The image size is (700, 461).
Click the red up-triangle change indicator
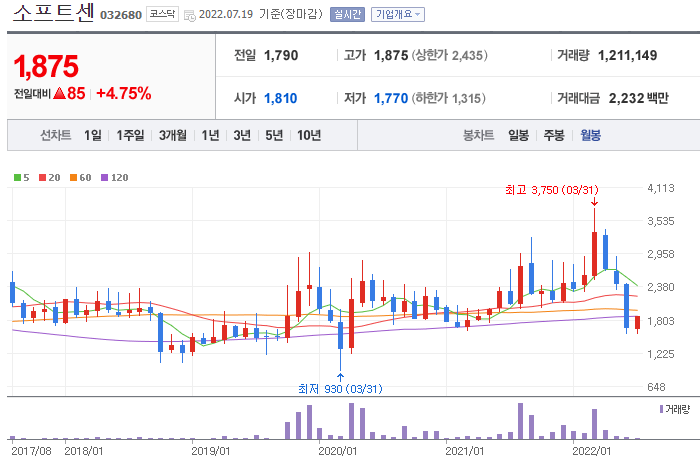tap(59, 93)
